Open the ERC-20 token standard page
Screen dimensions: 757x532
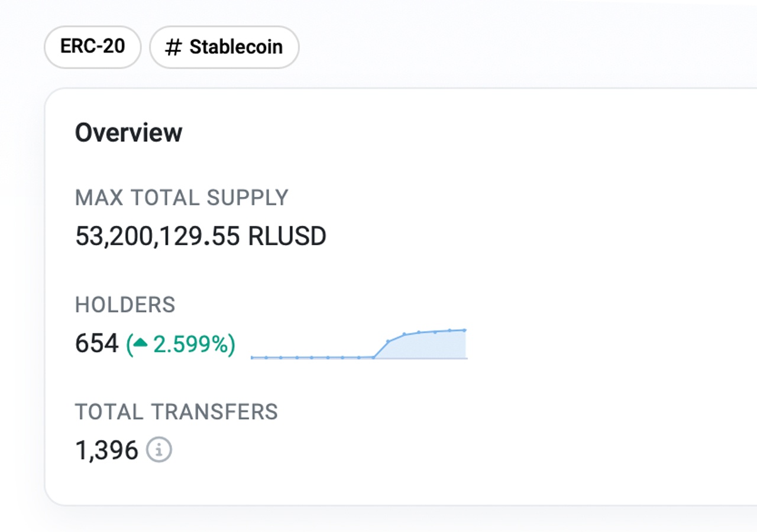click(92, 47)
